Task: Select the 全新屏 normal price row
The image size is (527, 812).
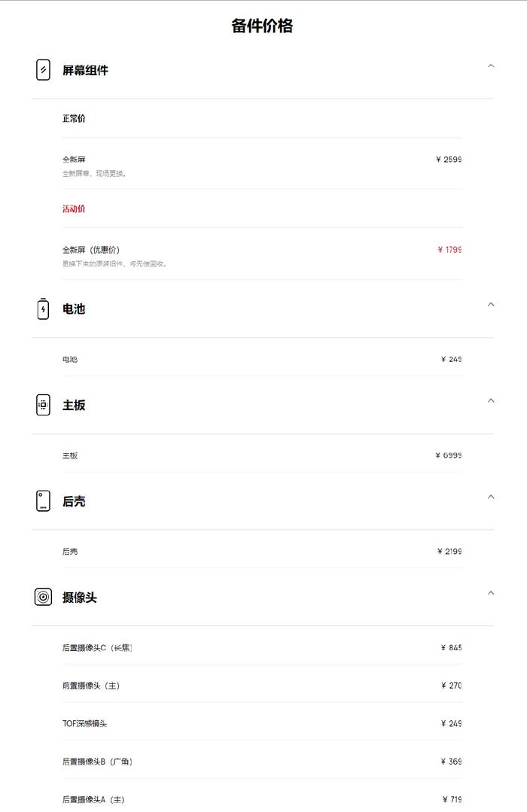Action: tap(262, 163)
